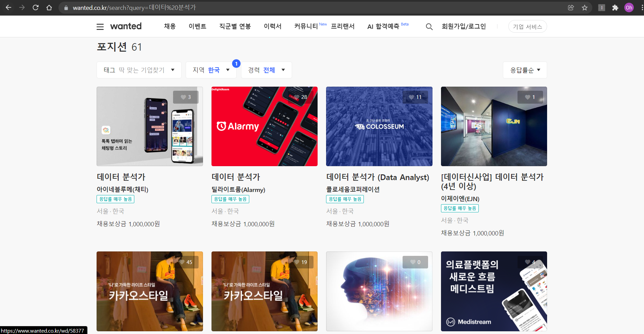Click the 콜로세움코퍼레이션 company name
Image resolution: width=644 pixels, height=334 pixels.
(x=353, y=190)
